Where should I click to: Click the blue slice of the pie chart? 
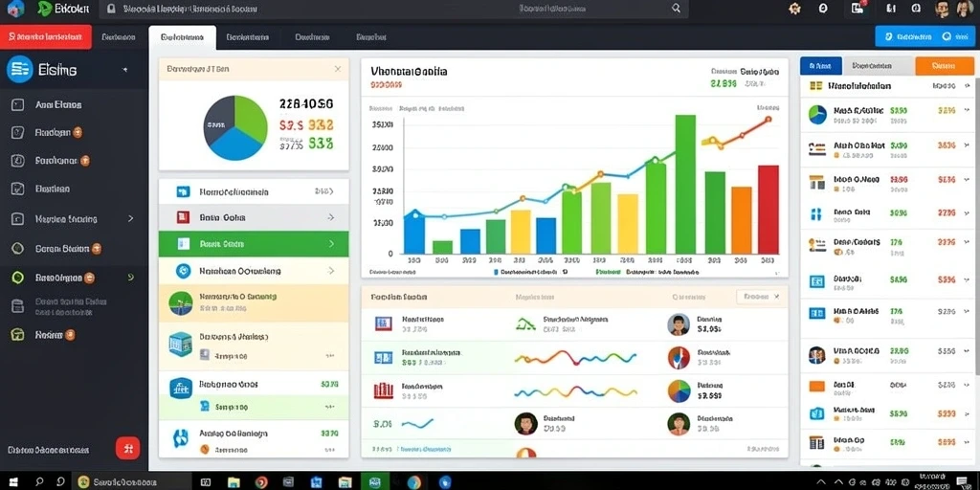234,145
